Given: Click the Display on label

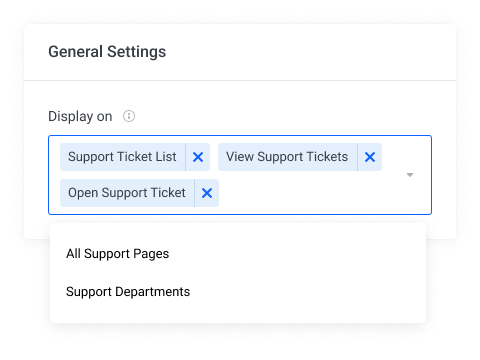Looking at the screenshot, I should (80, 117).
